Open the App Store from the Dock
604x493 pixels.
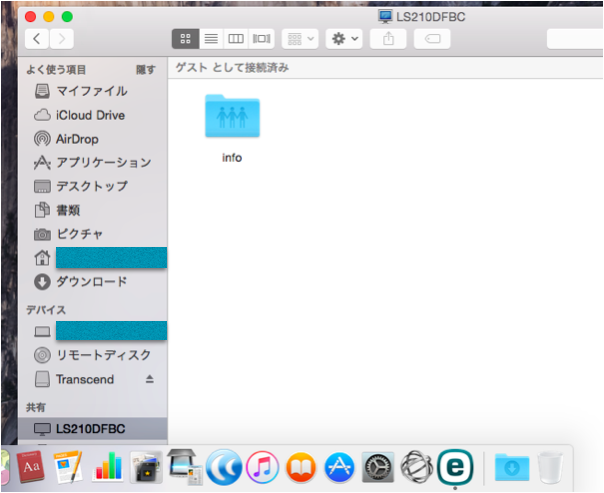click(339, 468)
